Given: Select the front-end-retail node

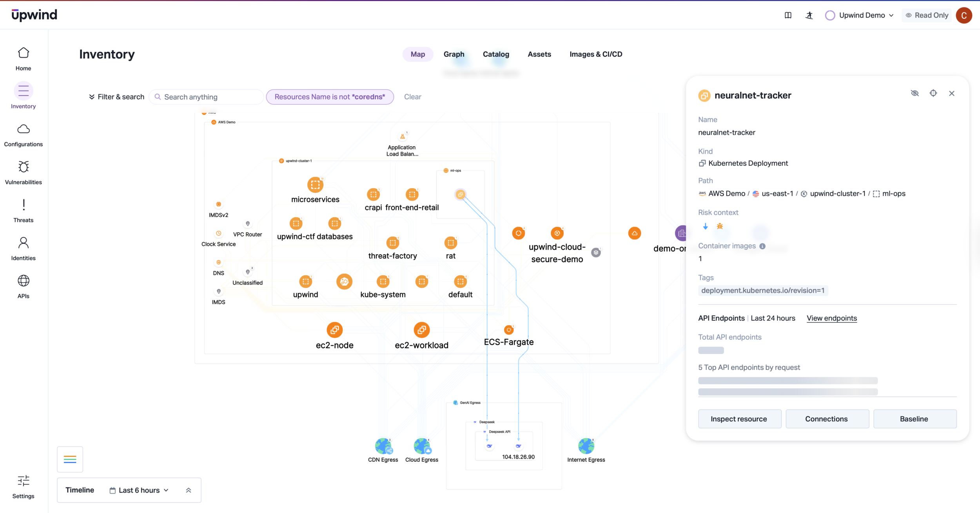Looking at the screenshot, I should pyautogui.click(x=412, y=194).
